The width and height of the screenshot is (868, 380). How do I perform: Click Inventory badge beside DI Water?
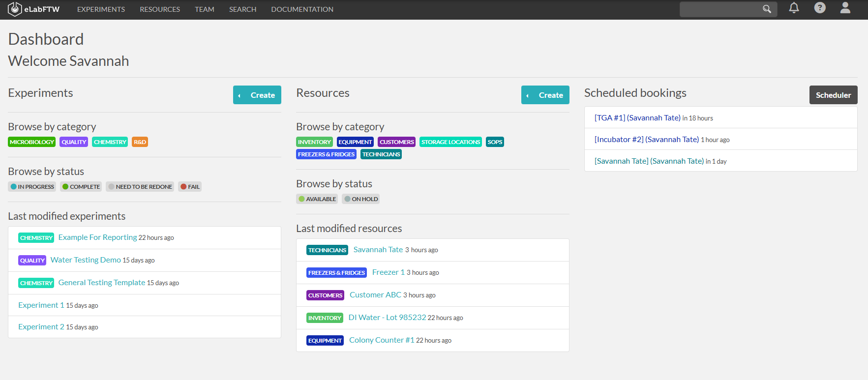point(325,318)
